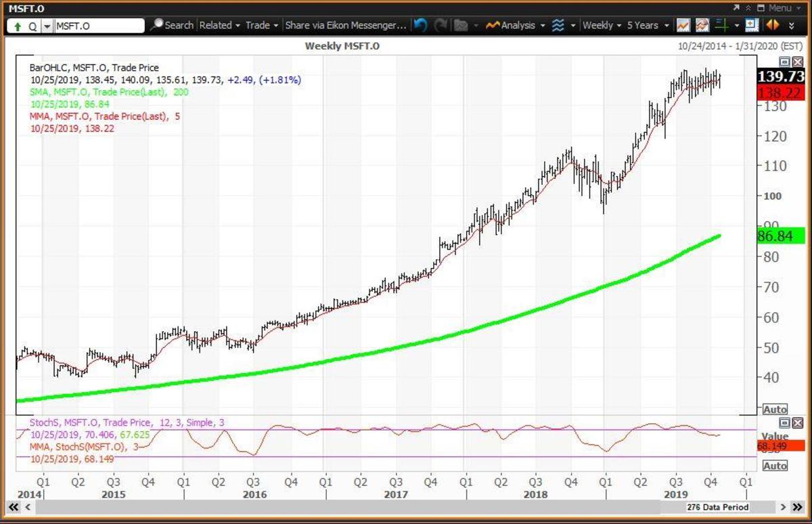Toggle Auto scale on the stochastic panel
Screen dimensions: 812x524
tap(775, 466)
